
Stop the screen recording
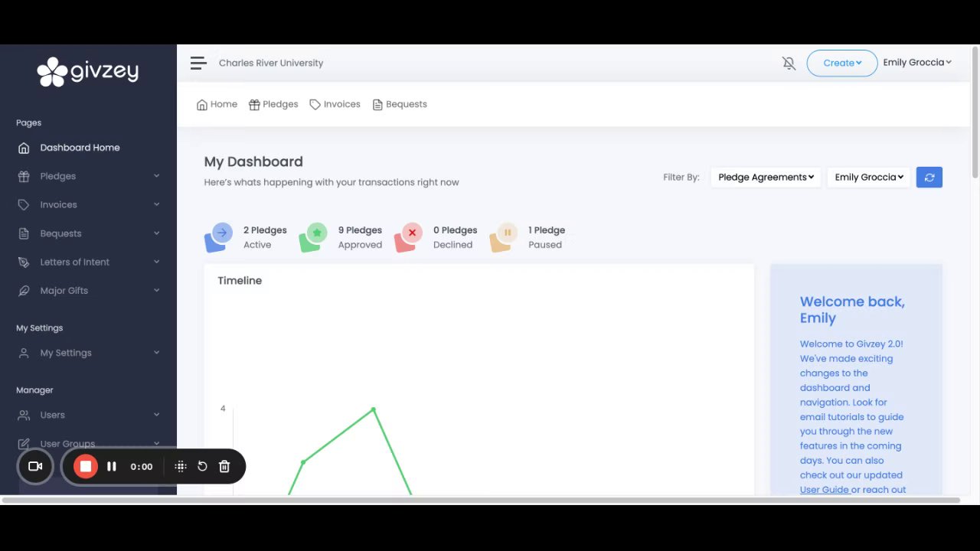click(86, 466)
